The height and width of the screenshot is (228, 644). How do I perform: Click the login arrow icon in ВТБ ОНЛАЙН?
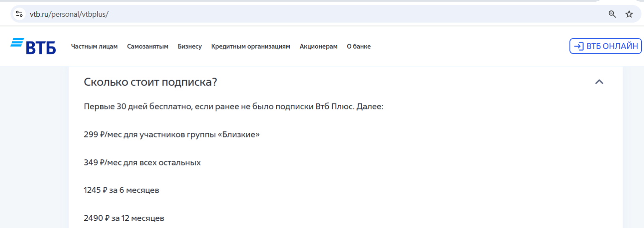[579, 46]
